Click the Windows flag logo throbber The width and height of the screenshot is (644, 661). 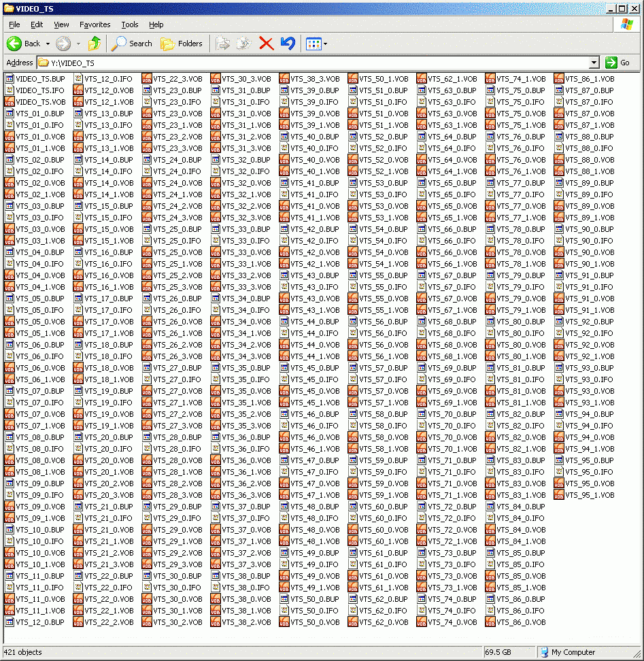tap(627, 24)
